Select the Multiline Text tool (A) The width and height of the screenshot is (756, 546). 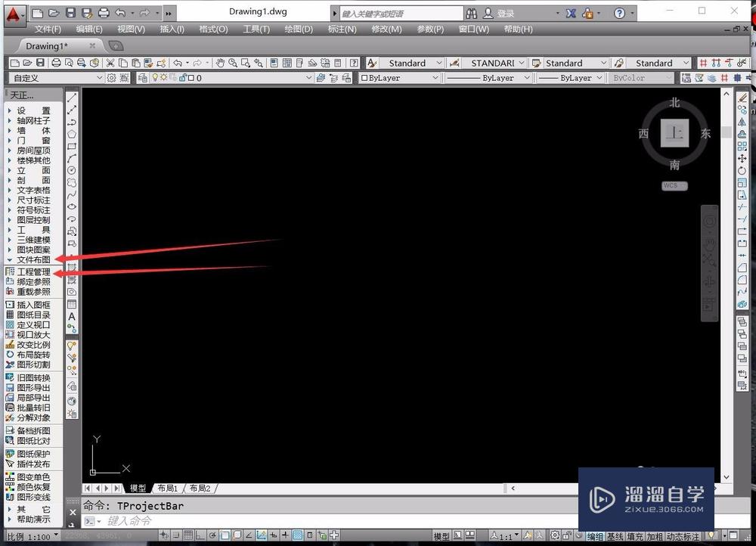click(x=71, y=316)
